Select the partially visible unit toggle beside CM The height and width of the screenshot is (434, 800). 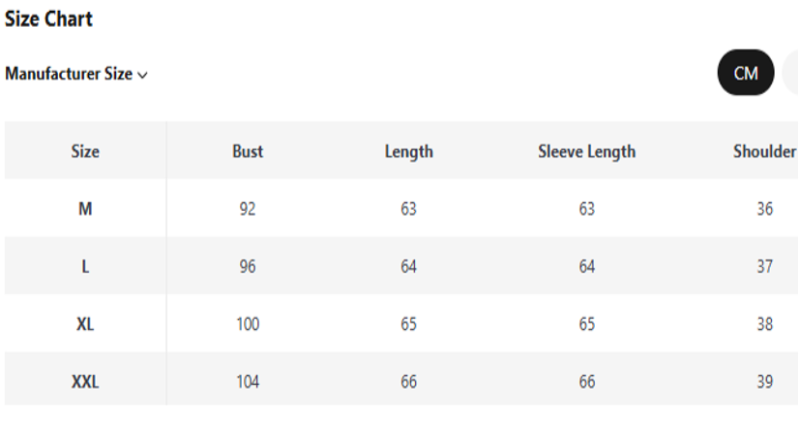[x=792, y=72]
